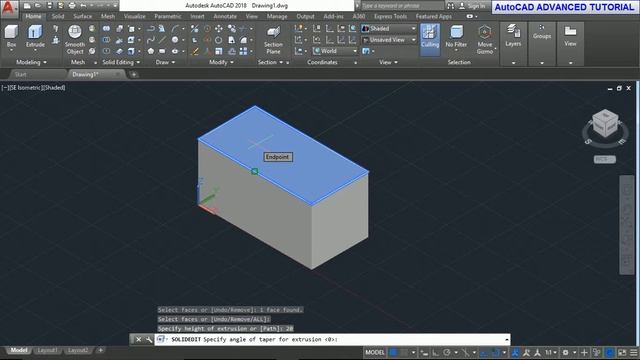Open the No Filter selection option
Viewport: 640px width, 360px height.
(x=456, y=37)
